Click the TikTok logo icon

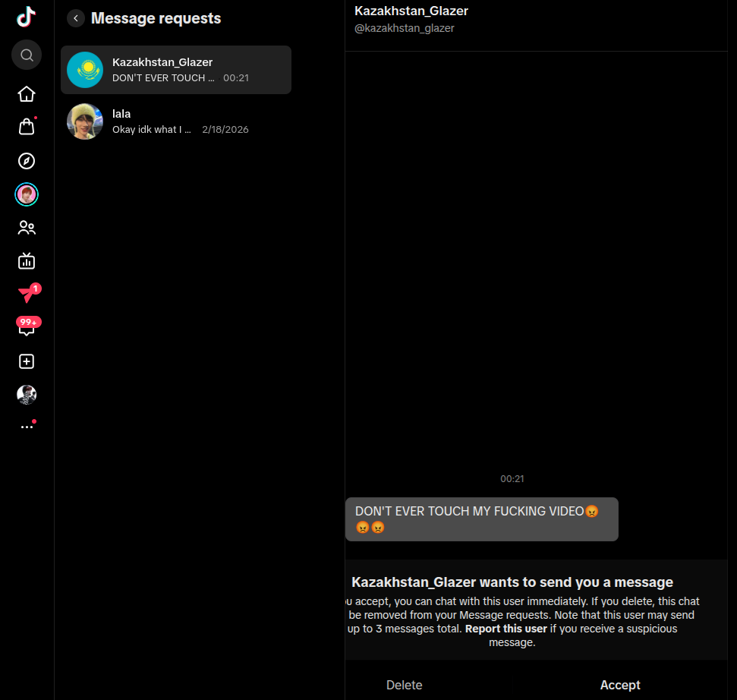[x=27, y=17]
